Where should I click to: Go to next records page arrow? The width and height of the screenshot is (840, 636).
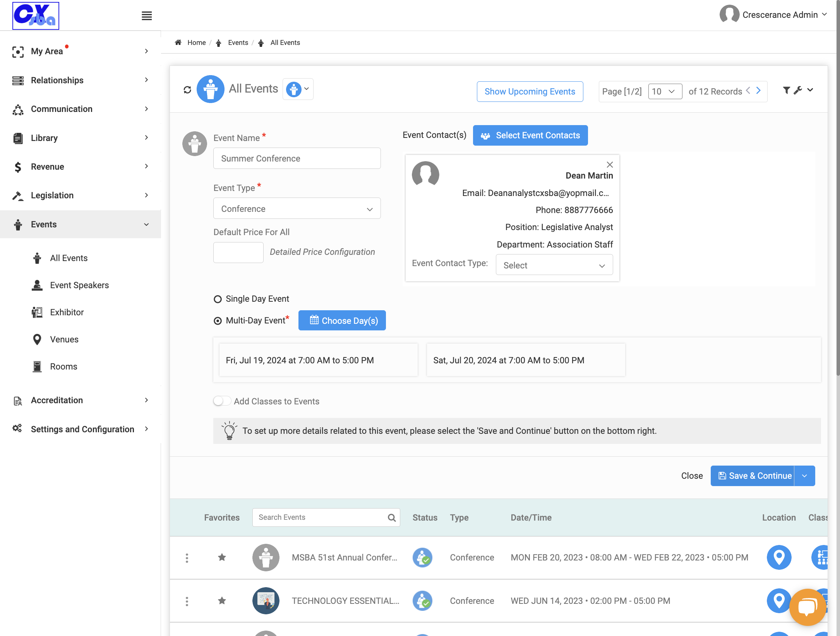[759, 91]
